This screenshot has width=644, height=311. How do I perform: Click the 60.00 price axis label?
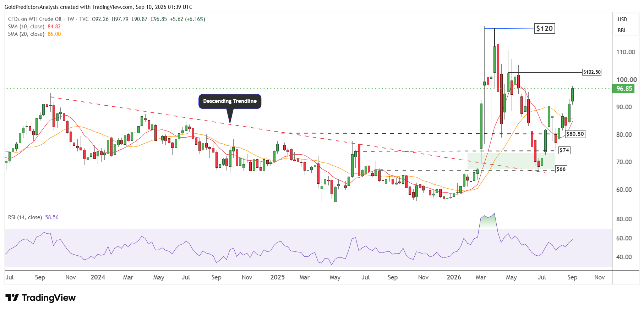pyautogui.click(x=624, y=190)
